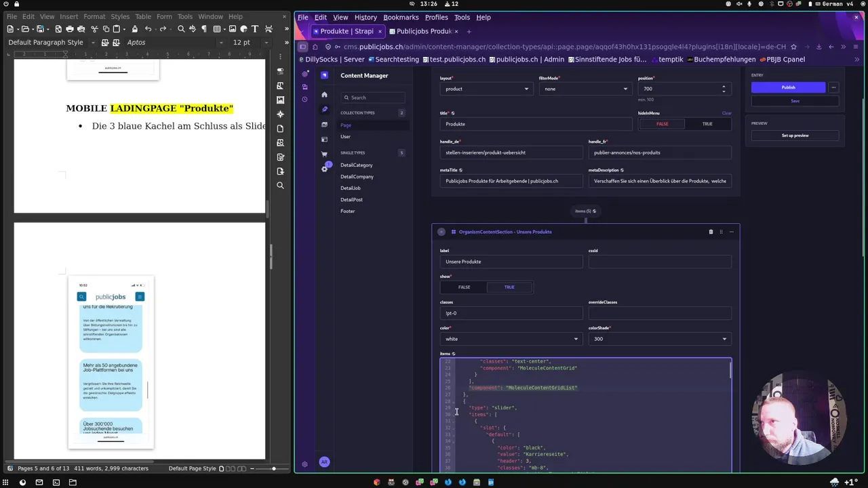Click the Undo arrow in Writer

click(148, 29)
